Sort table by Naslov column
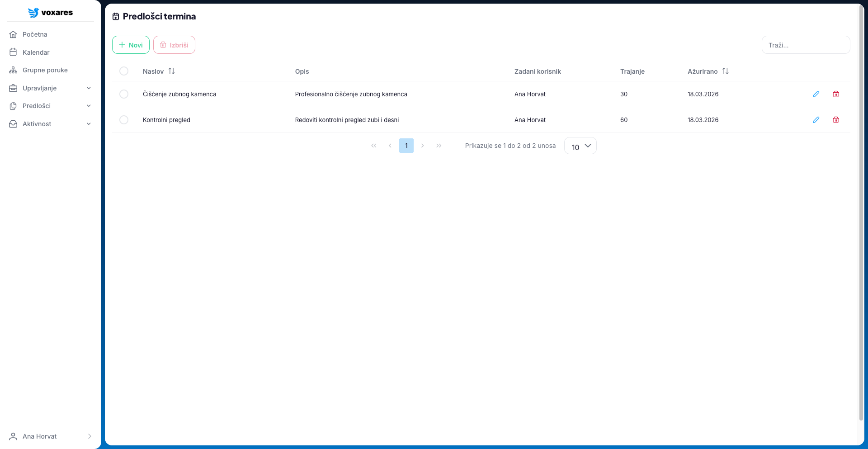This screenshot has height=449, width=868. 171,71
